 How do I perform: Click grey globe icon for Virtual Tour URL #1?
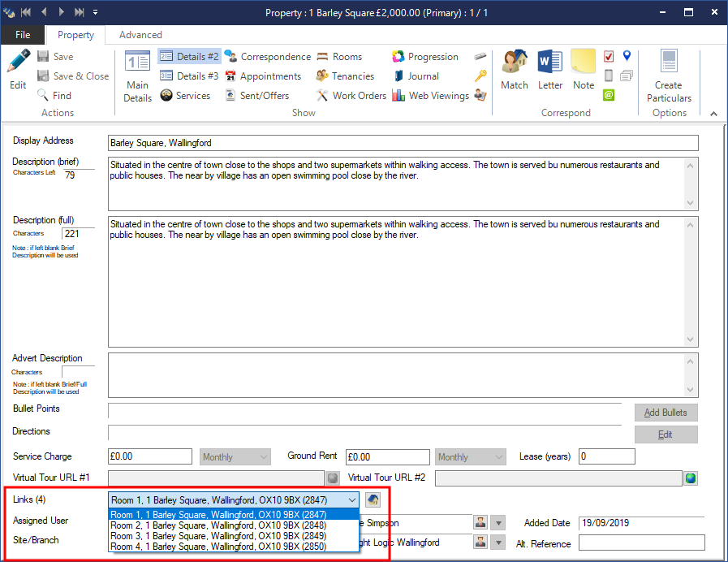click(x=333, y=478)
